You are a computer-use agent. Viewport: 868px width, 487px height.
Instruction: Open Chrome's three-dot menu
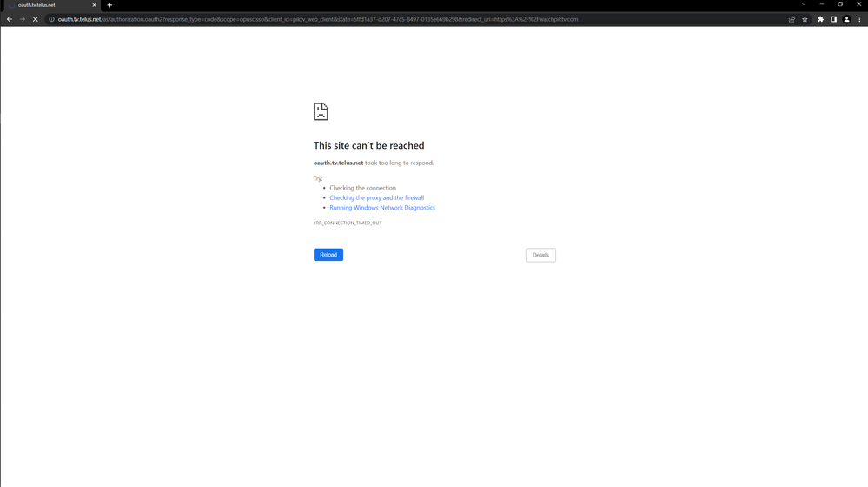pyautogui.click(x=859, y=19)
